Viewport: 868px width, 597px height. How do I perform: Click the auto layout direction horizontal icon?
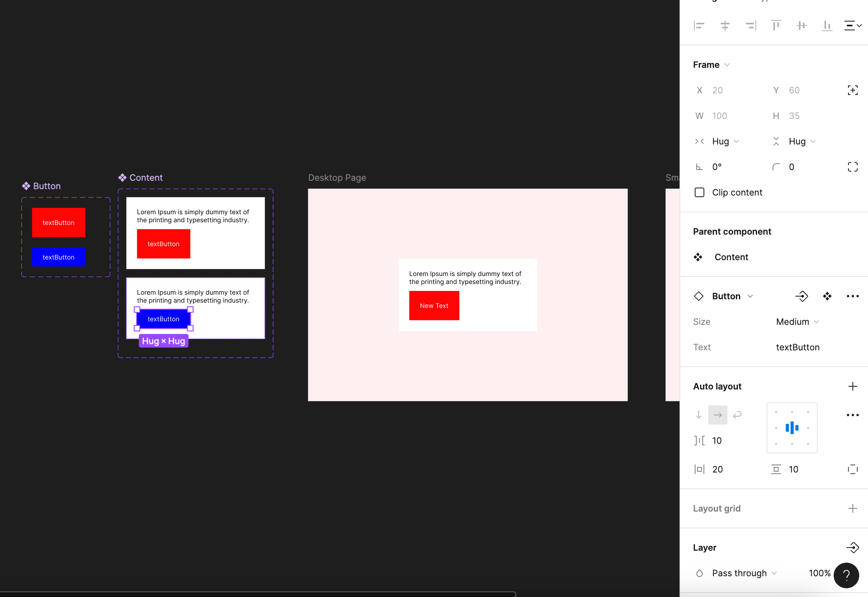tap(718, 414)
